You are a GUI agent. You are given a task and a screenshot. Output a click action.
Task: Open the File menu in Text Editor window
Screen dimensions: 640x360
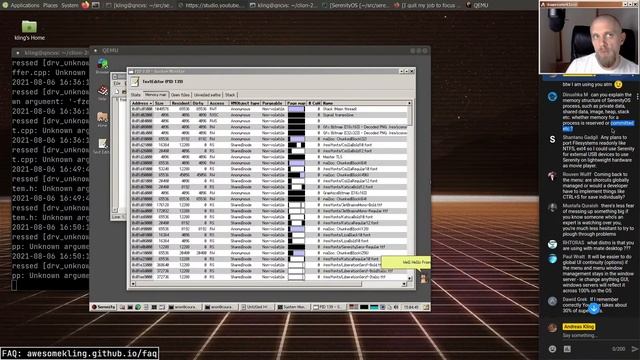pyautogui.click(x=117, y=83)
